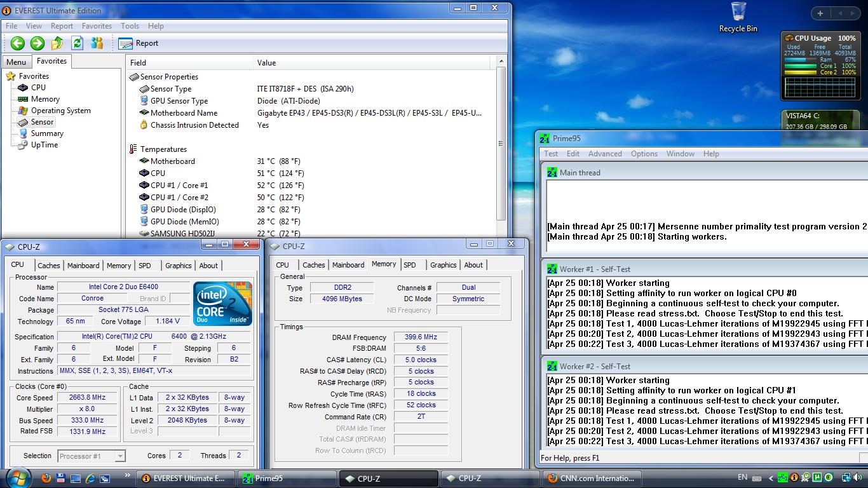Select Sensor in the Favorites tree
The width and height of the screenshot is (868, 488).
36,122
